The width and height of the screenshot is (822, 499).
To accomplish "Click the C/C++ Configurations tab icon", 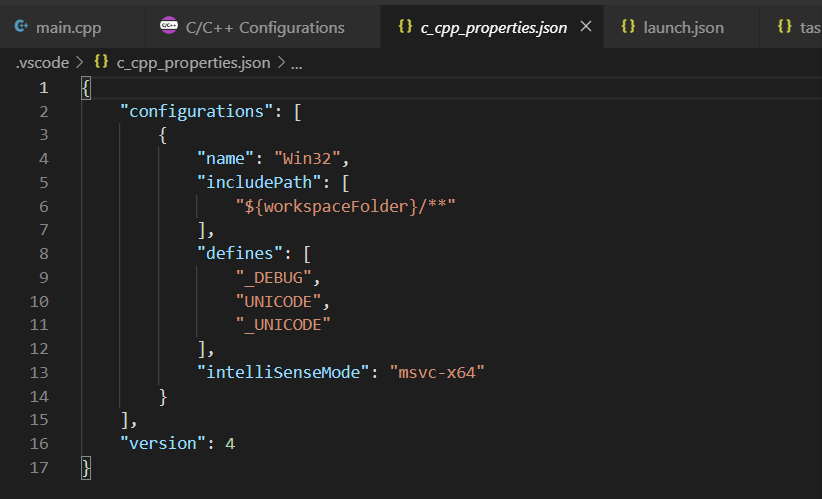I will point(169,25).
